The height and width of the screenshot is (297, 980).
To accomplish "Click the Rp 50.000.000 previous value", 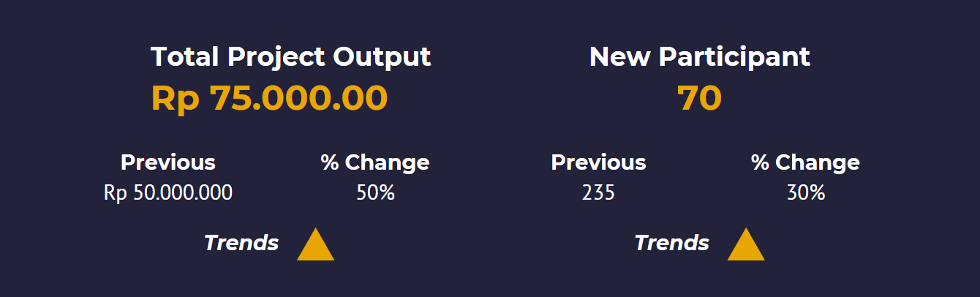I will 168,193.
